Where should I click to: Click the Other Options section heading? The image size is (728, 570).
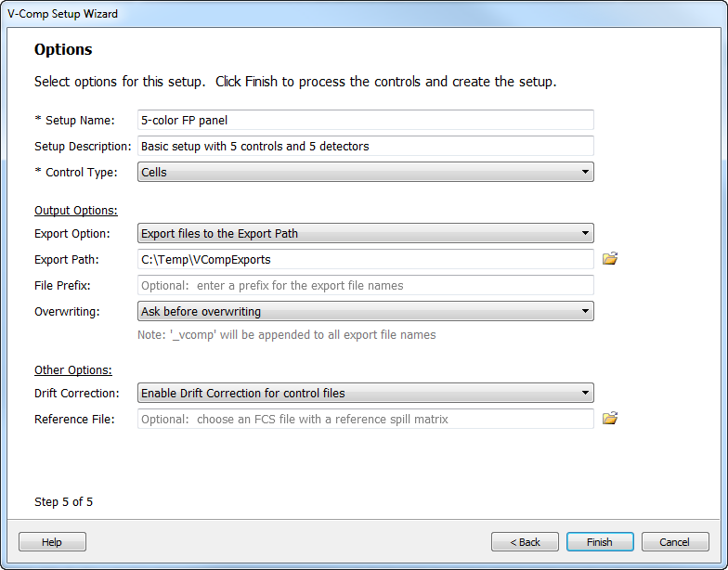[73, 370]
